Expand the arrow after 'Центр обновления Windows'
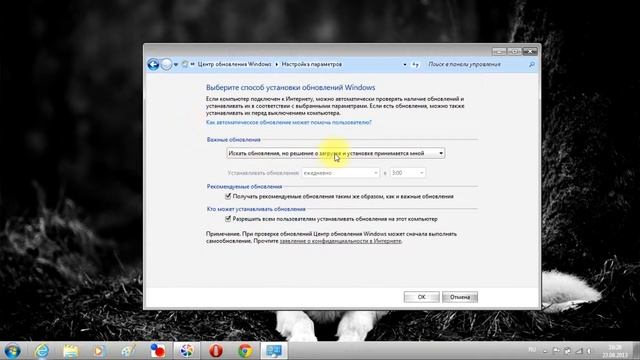The height and width of the screenshot is (360, 640). (x=276, y=64)
